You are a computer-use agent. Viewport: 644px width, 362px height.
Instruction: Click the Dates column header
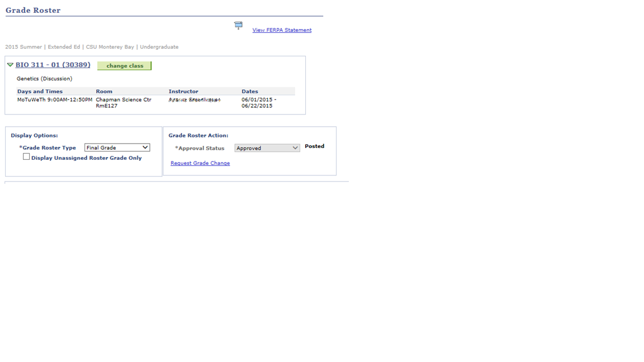(x=250, y=91)
